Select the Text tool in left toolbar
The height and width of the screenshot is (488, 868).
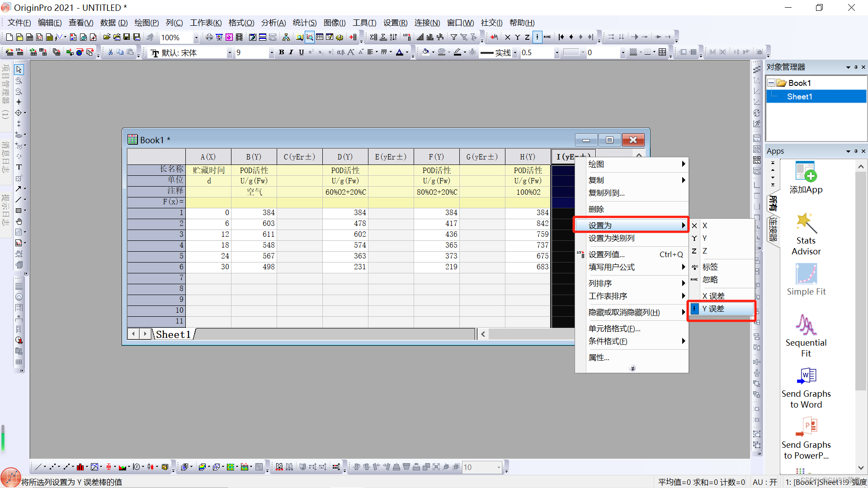(x=19, y=167)
